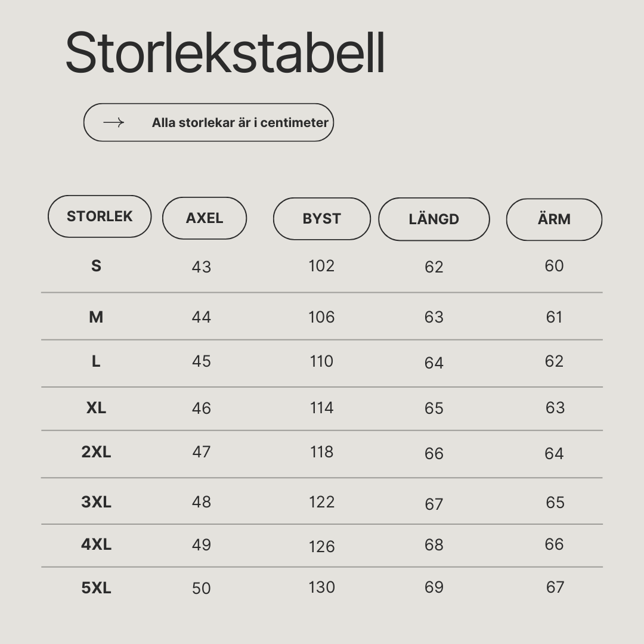Click the bust value 102 for size S

321,266
